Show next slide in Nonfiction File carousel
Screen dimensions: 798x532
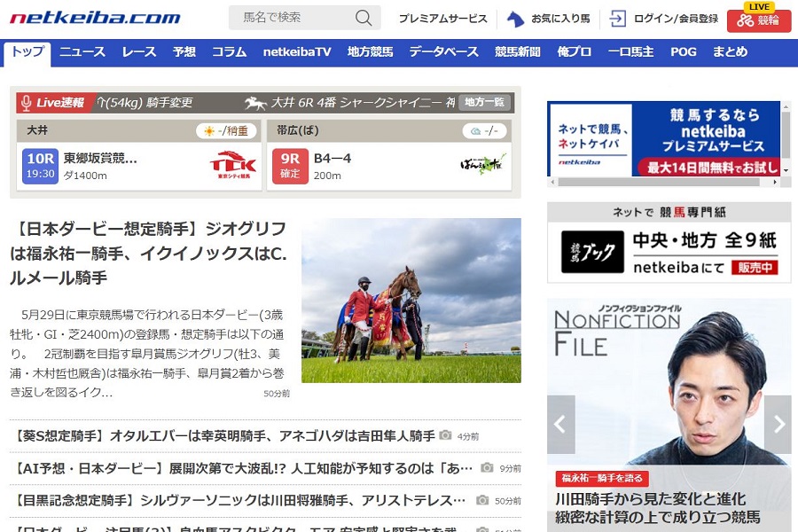tap(778, 424)
